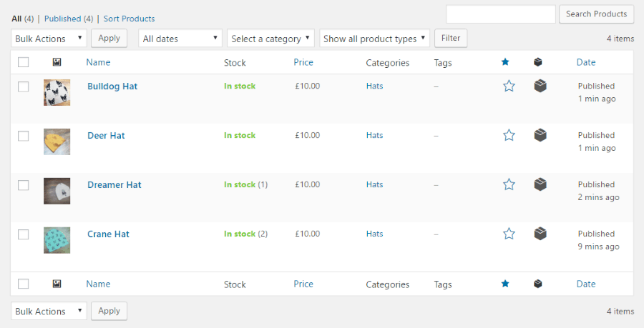Image resolution: width=644 pixels, height=328 pixels.
Task: Sort by Name in footer row
Action: click(x=98, y=284)
